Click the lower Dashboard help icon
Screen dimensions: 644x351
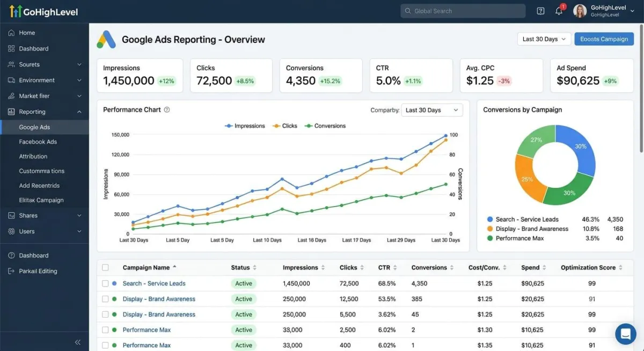coord(11,255)
